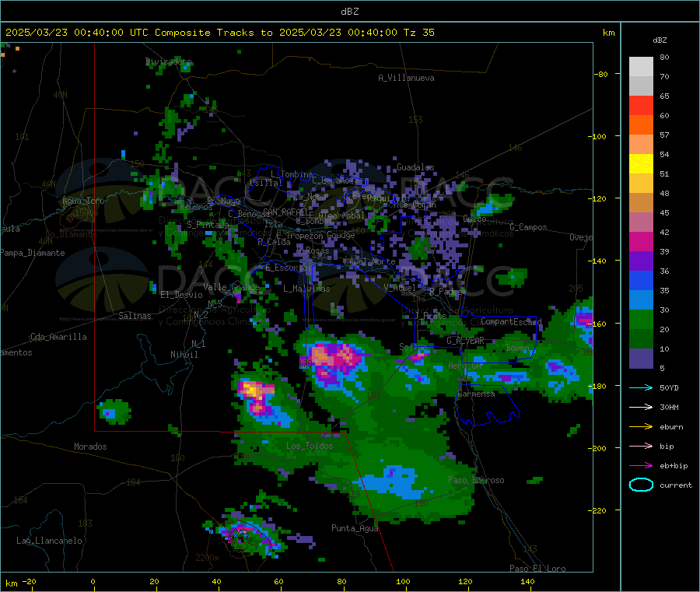The width and height of the screenshot is (700, 592).
Task: Pick the light blue 30-35 dBZ legend swatch
Action: [x=641, y=300]
